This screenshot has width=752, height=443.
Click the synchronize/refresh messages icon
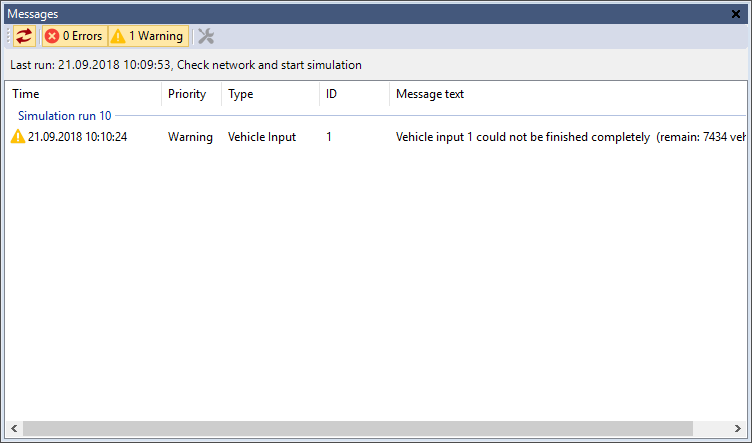click(24, 36)
